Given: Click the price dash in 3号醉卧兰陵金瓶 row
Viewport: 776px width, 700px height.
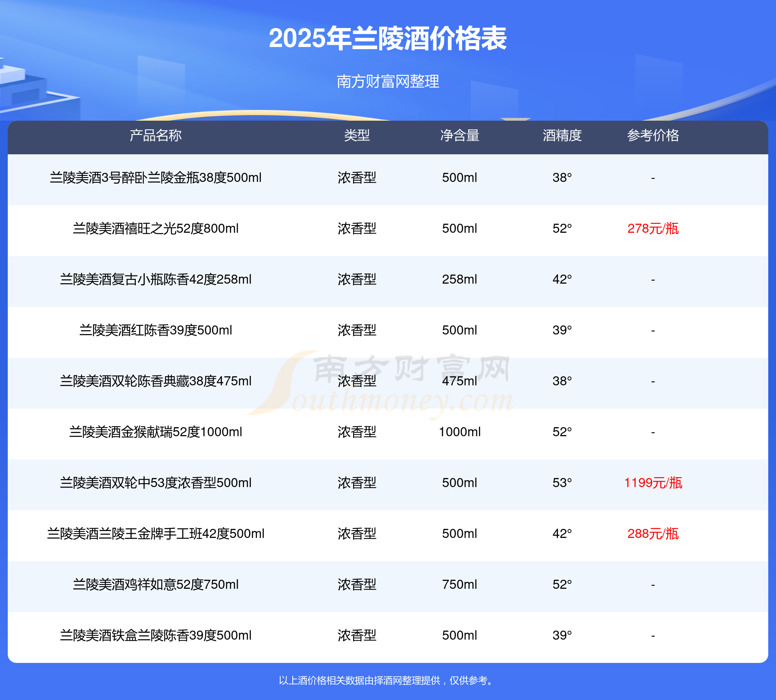Looking at the screenshot, I should (653, 178).
